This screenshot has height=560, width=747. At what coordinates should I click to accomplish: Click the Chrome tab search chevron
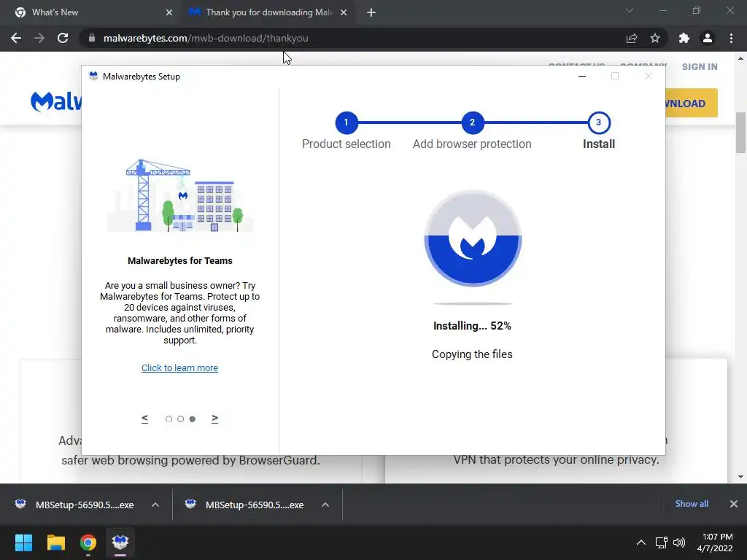click(x=630, y=10)
